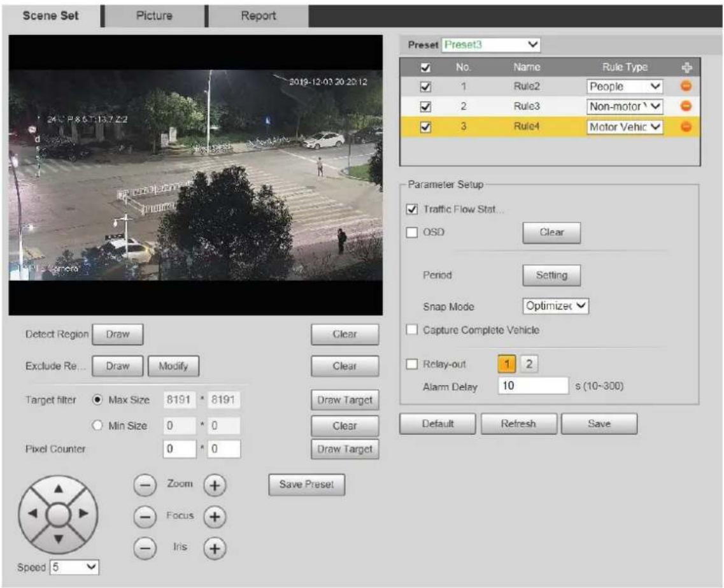724x588 pixels.
Task: Select the Rule4 name cell
Action: (527, 127)
